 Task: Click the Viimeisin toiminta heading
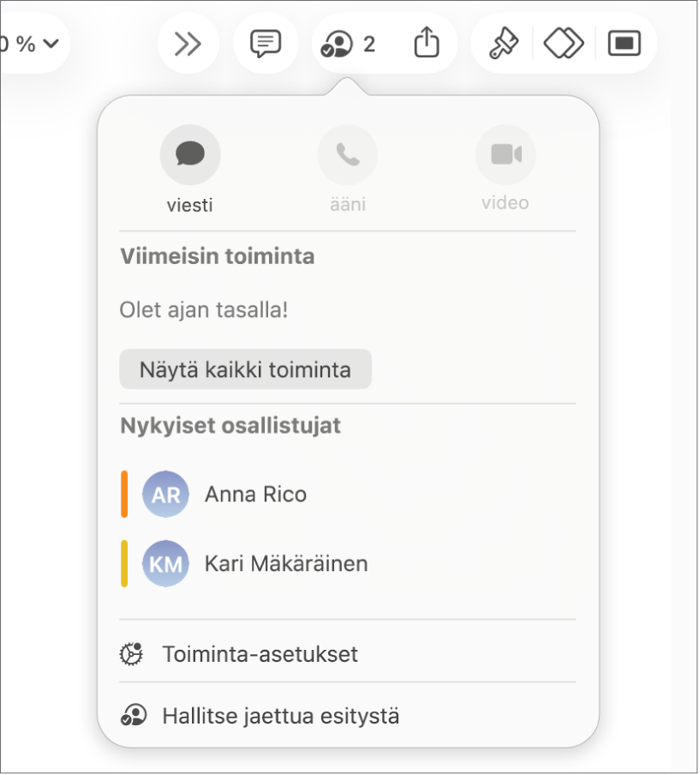(x=218, y=256)
